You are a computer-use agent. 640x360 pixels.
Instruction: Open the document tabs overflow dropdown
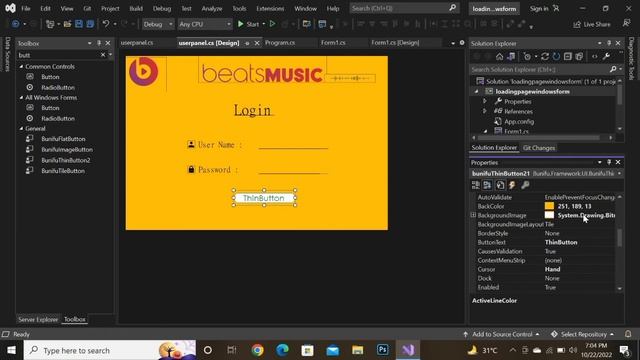[x=453, y=43]
